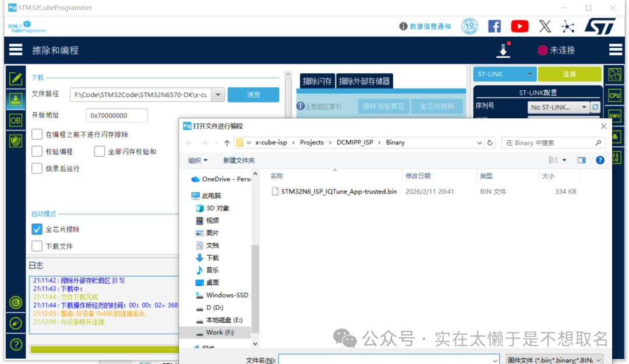629x364 pixels.
Task: Open the hamburger menu beside 擦除和编程
Action: click(16, 50)
